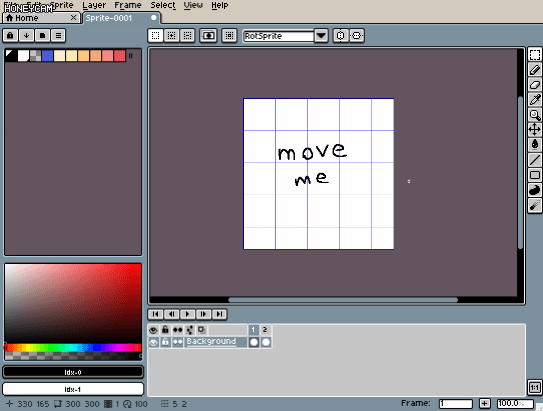This screenshot has height=411, width=543.
Task: Select the Paint Bucket tool
Action: tap(535, 145)
